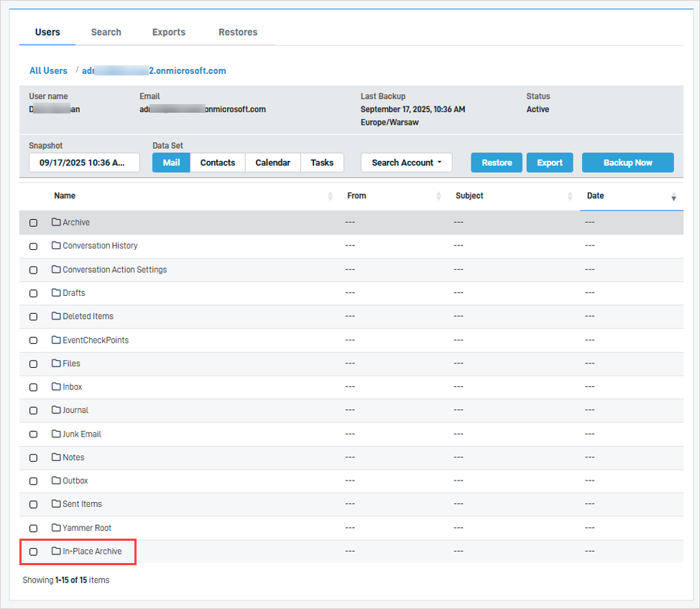Viewport: 700px width, 609px height.
Task: Click the Junk Email folder icon
Action: pos(56,434)
